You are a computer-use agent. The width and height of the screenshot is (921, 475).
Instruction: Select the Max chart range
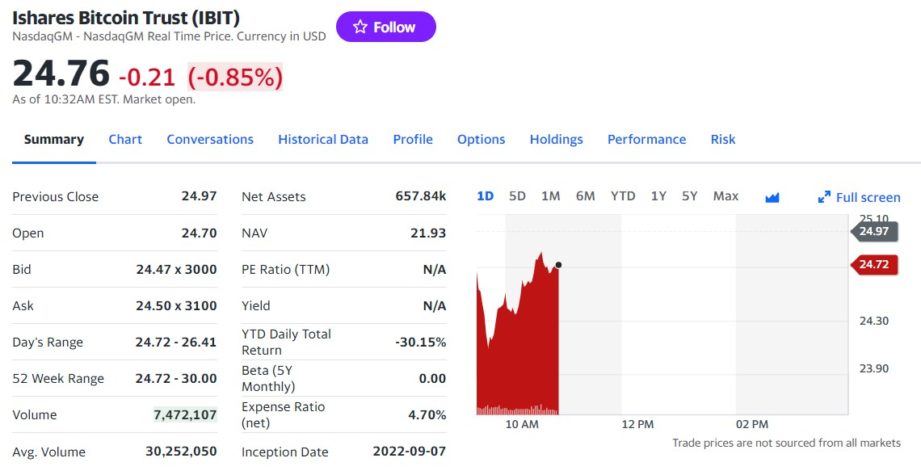pyautogui.click(x=725, y=196)
